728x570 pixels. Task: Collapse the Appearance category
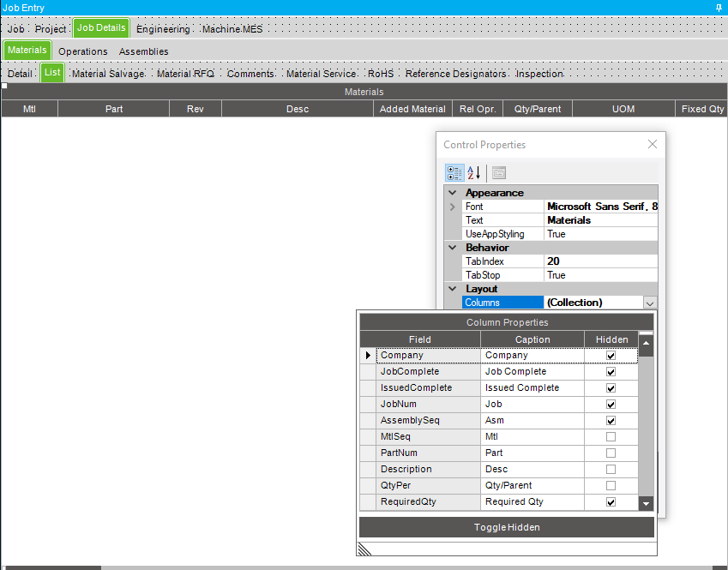[453, 193]
